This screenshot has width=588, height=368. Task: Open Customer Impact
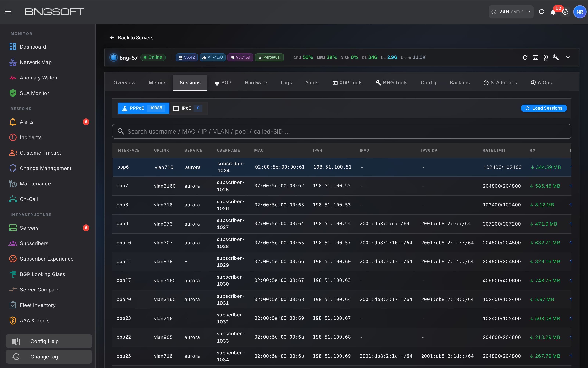tap(48, 153)
